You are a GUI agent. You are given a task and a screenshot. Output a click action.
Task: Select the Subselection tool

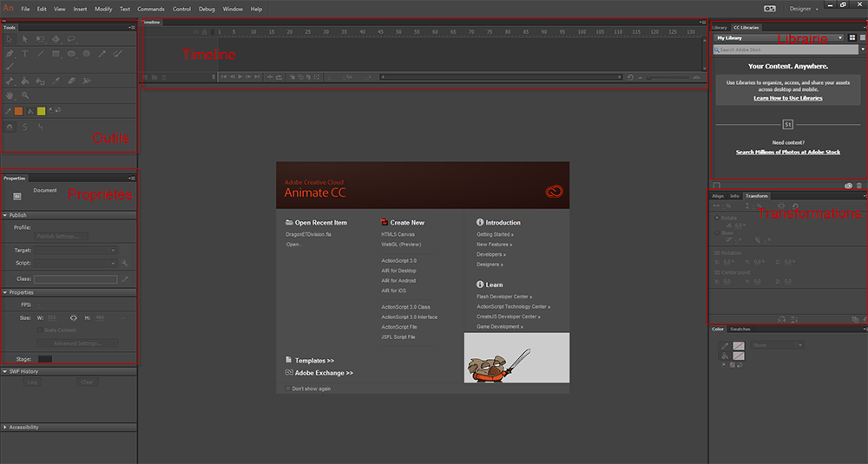pos(25,39)
